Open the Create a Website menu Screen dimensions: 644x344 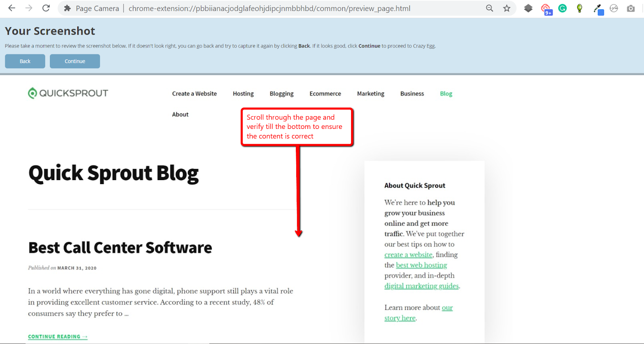194,93
